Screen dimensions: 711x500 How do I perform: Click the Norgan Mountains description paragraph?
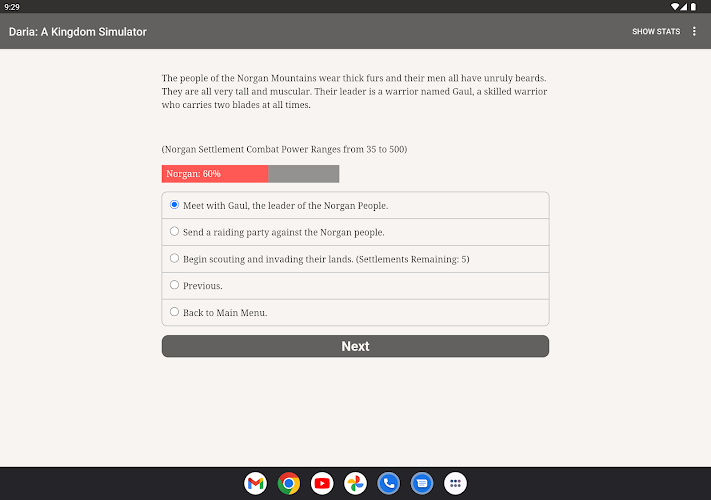coord(355,91)
